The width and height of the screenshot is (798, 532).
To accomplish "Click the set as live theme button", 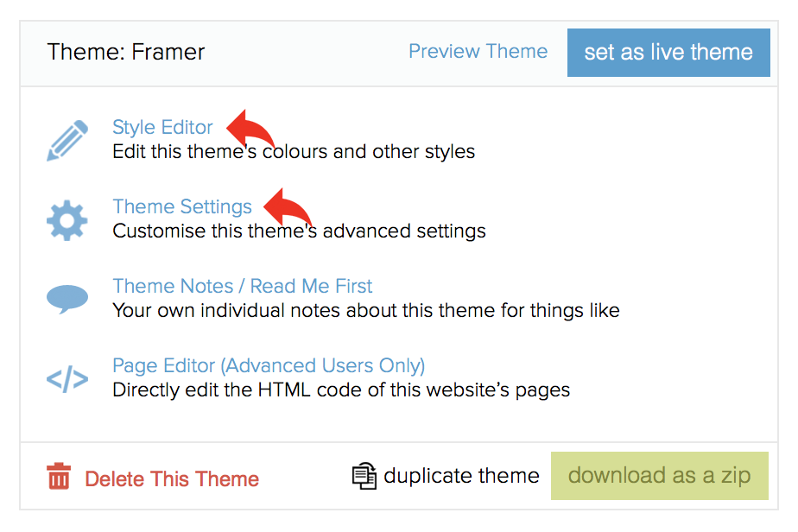I will (668, 53).
